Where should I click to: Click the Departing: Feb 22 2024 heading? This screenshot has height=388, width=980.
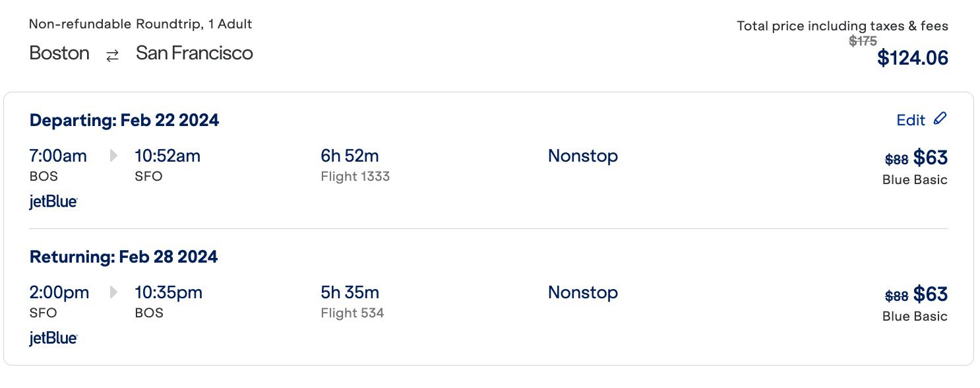[124, 120]
